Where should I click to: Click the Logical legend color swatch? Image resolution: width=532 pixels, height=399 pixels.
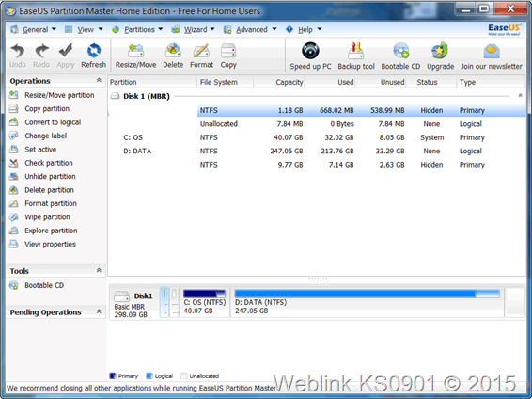149,375
